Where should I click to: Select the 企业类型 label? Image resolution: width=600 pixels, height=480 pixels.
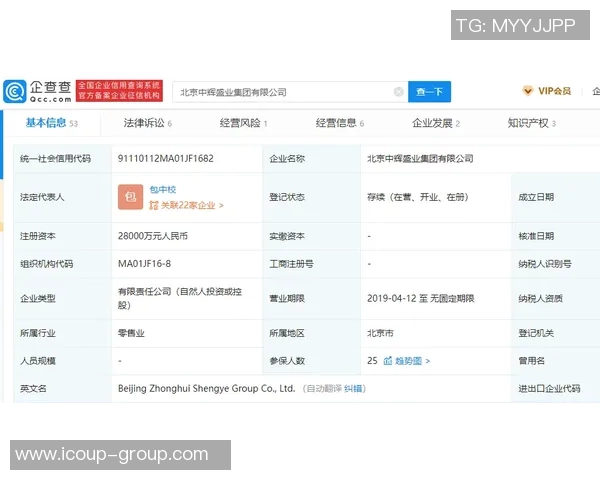coord(38,298)
